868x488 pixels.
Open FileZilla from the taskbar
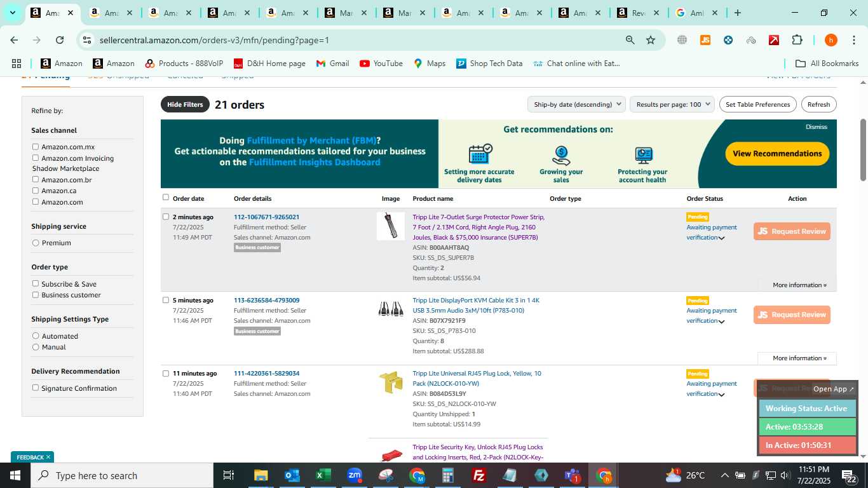tap(479, 475)
